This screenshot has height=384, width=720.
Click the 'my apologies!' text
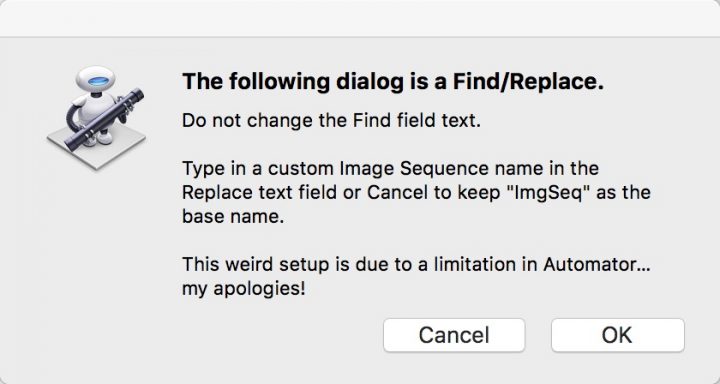tap(243, 289)
